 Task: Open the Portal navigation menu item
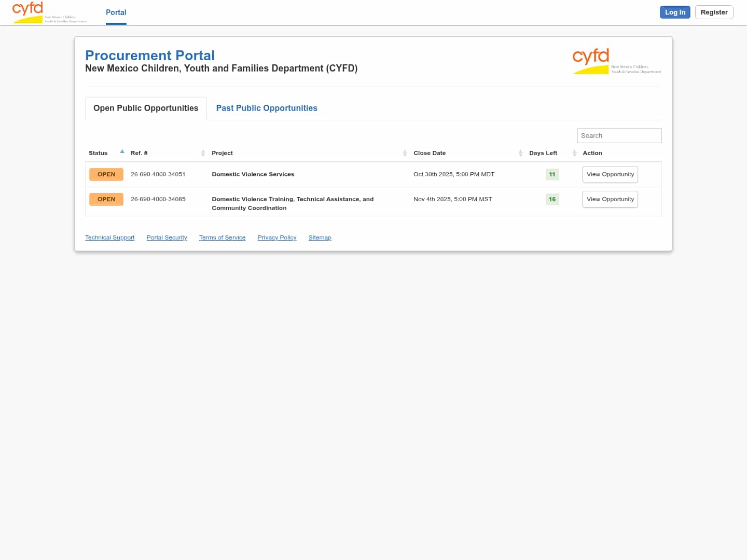116,12
